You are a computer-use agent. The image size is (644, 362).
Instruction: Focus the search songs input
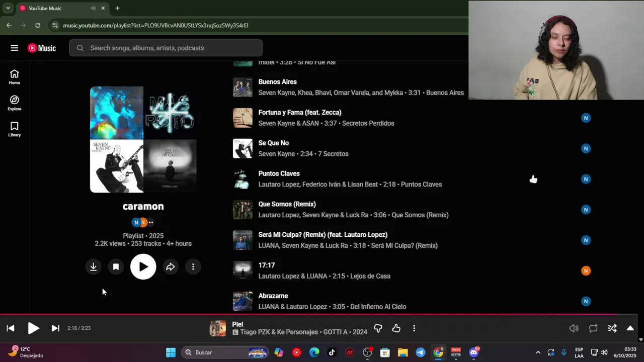166,48
